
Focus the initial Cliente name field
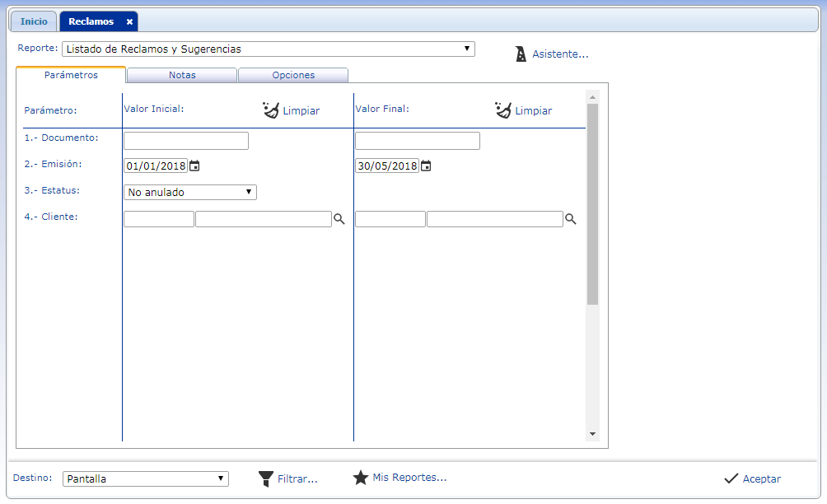pos(264,219)
